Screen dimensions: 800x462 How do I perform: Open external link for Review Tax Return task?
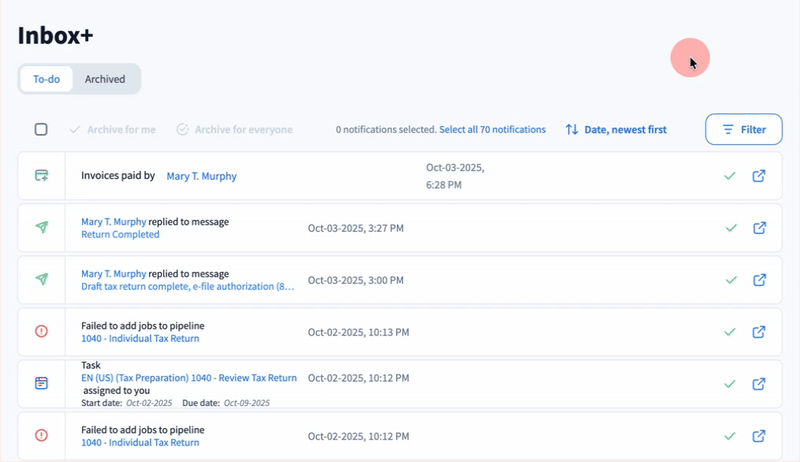point(759,384)
